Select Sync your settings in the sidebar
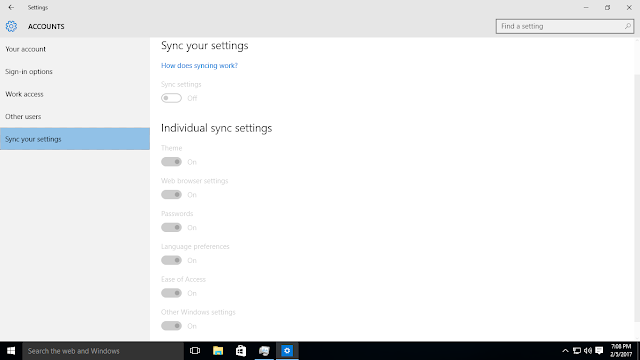 pyautogui.click(x=75, y=139)
